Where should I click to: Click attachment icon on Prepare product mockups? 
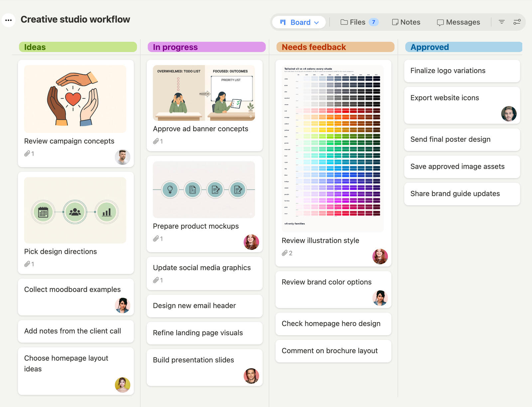(x=156, y=239)
